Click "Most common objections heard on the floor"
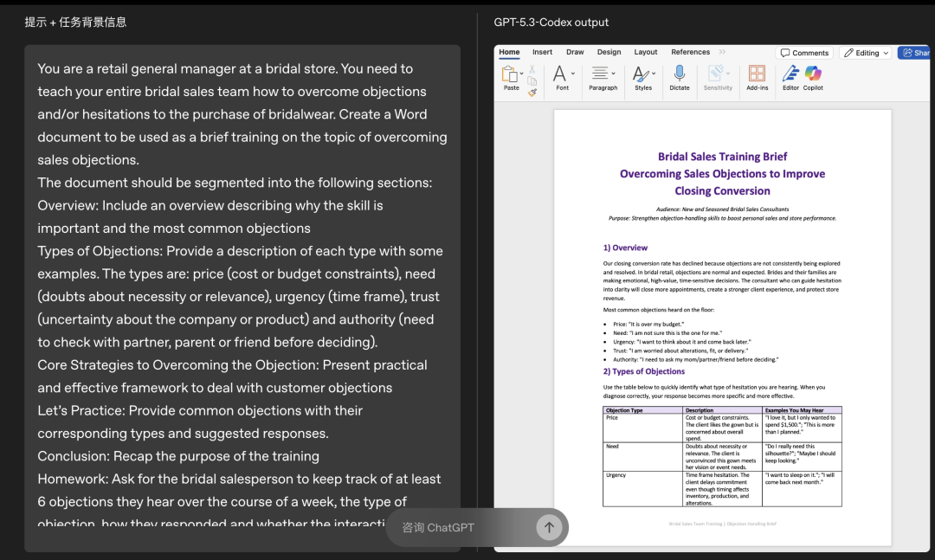This screenshot has height=560, width=935. click(x=658, y=310)
